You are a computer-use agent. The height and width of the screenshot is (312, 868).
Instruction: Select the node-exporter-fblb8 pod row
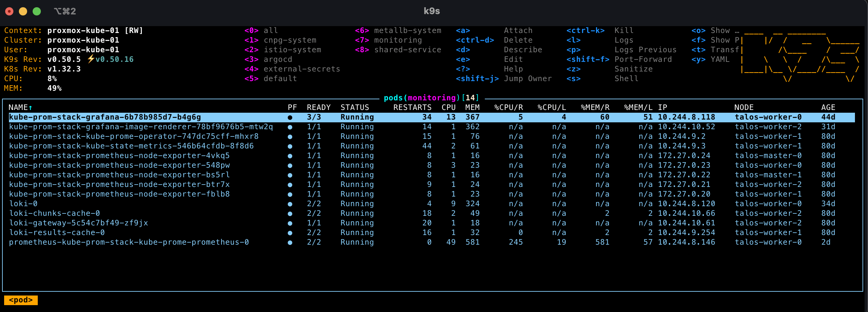tap(119, 194)
